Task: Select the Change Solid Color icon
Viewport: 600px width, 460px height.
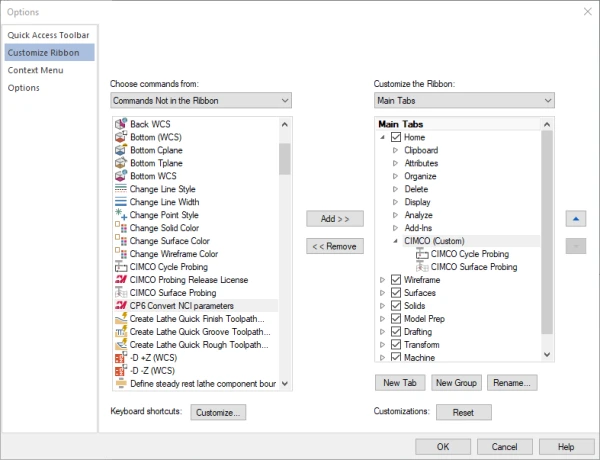Action: pos(120,228)
